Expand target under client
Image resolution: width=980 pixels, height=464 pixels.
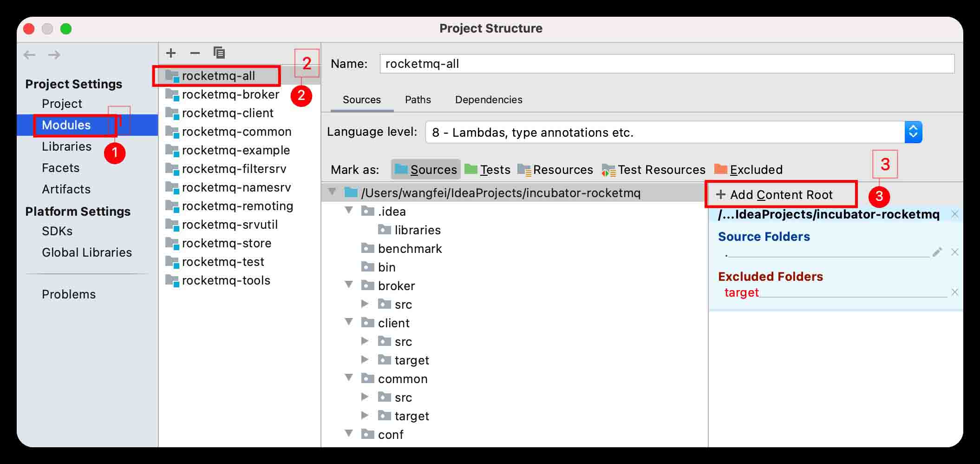tap(365, 360)
